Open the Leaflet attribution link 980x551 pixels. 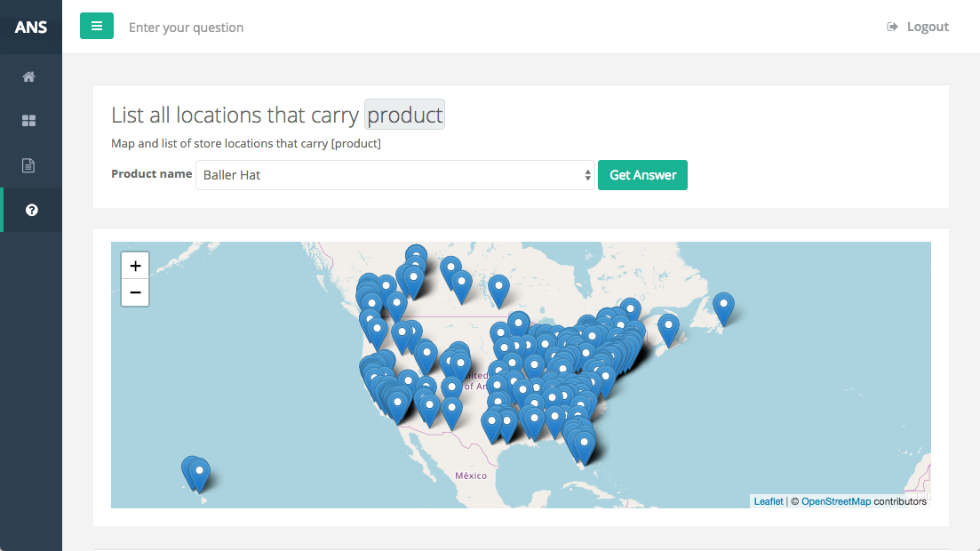tap(769, 501)
